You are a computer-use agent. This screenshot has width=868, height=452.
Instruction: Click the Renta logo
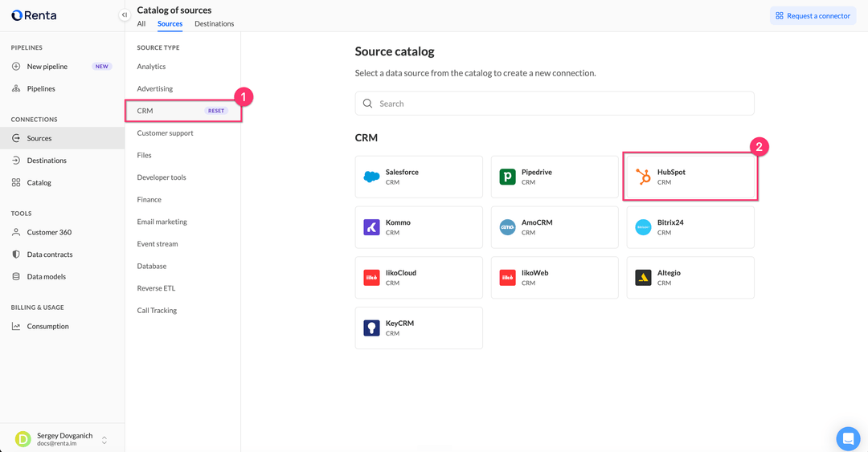tap(34, 15)
